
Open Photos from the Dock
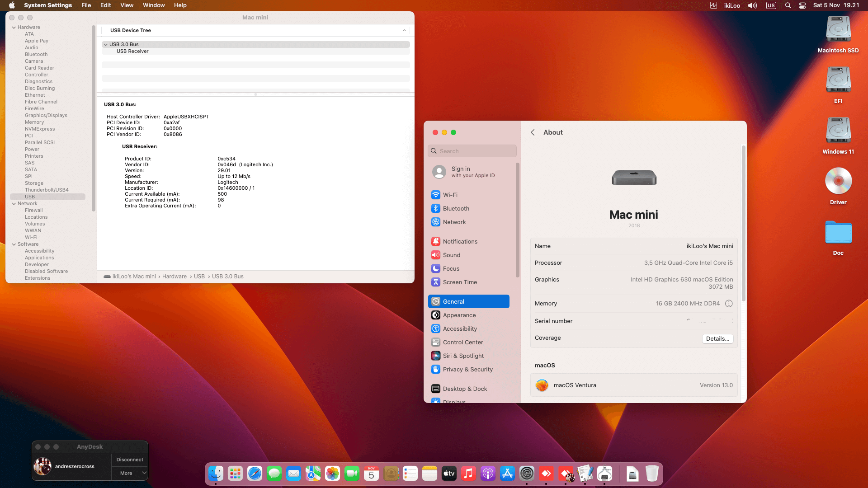332,474
